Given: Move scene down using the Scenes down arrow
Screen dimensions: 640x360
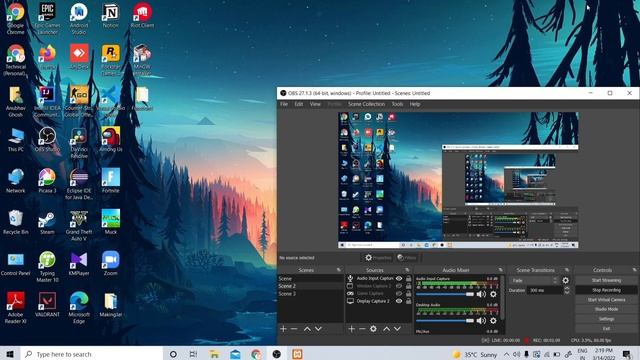Looking at the screenshot, I should click(x=318, y=329).
